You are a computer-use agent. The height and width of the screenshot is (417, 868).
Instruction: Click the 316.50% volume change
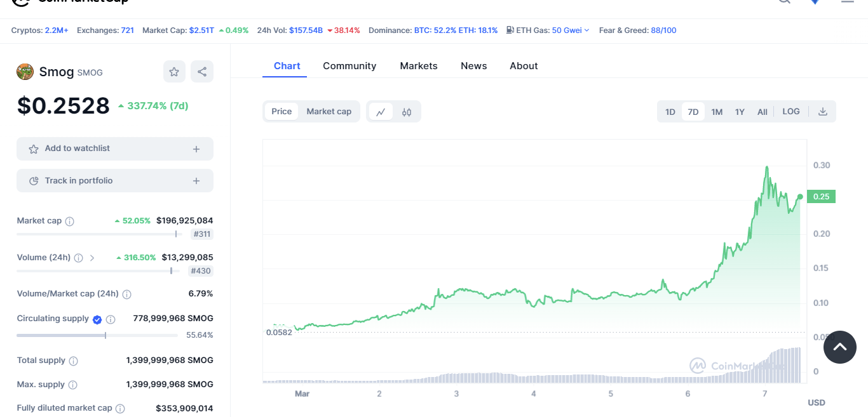(136, 258)
